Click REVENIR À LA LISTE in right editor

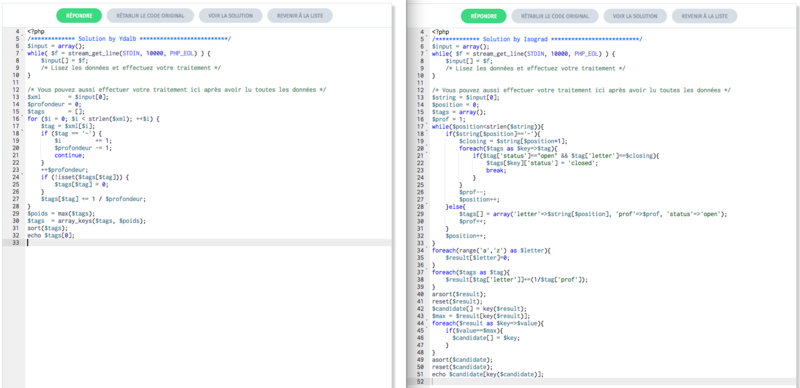coord(705,16)
